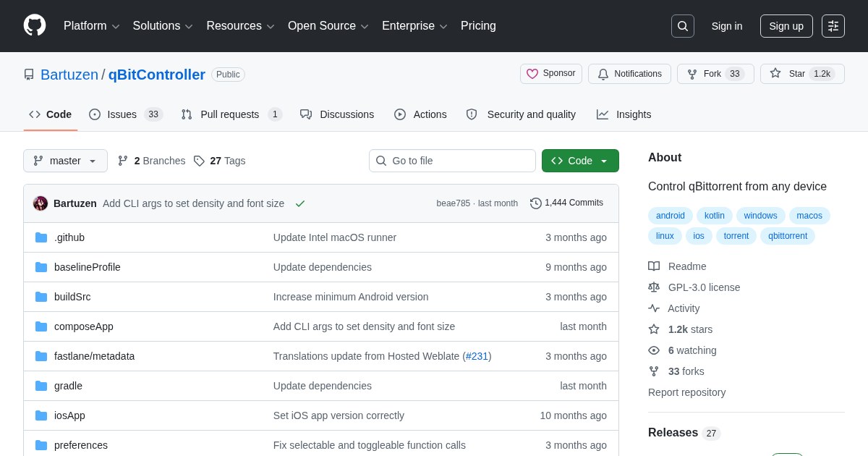Click the tags icon beside 27 Tags
Viewport: 868px width, 456px height.
(x=199, y=161)
